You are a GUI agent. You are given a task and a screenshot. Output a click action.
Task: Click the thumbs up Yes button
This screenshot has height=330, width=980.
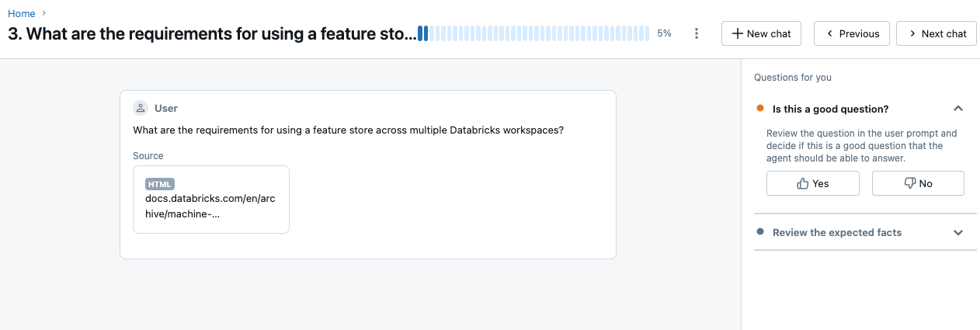click(812, 183)
